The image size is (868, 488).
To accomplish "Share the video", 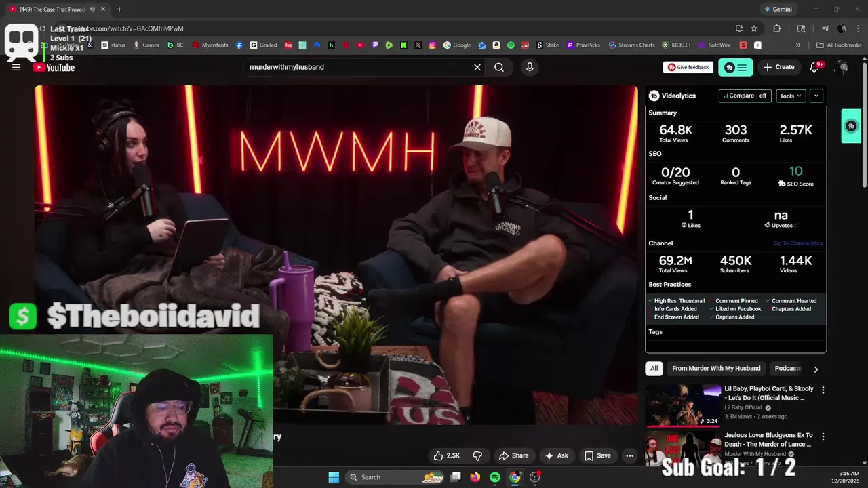I will [x=513, y=455].
